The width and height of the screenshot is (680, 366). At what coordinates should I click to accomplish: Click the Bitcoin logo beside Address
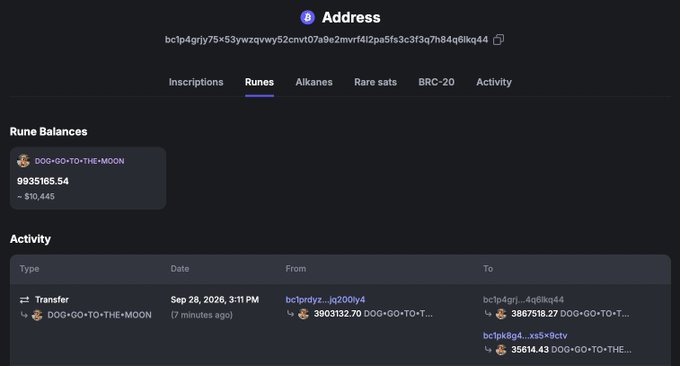[307, 17]
